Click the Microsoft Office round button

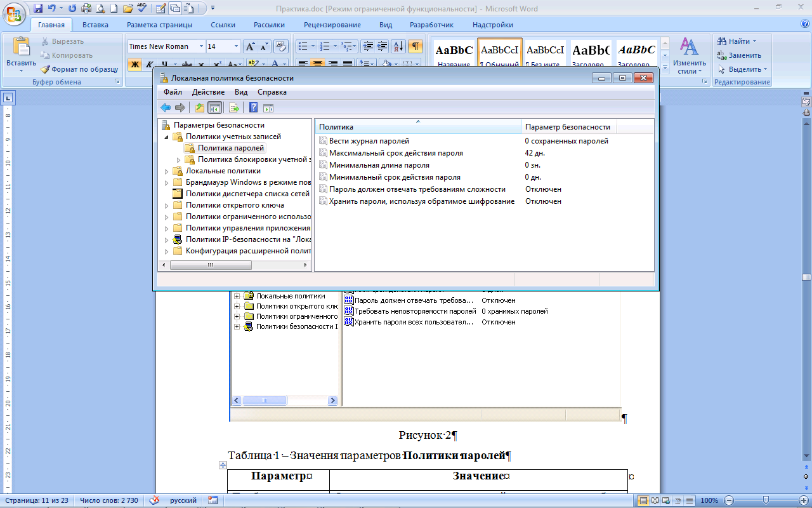tap(13, 13)
